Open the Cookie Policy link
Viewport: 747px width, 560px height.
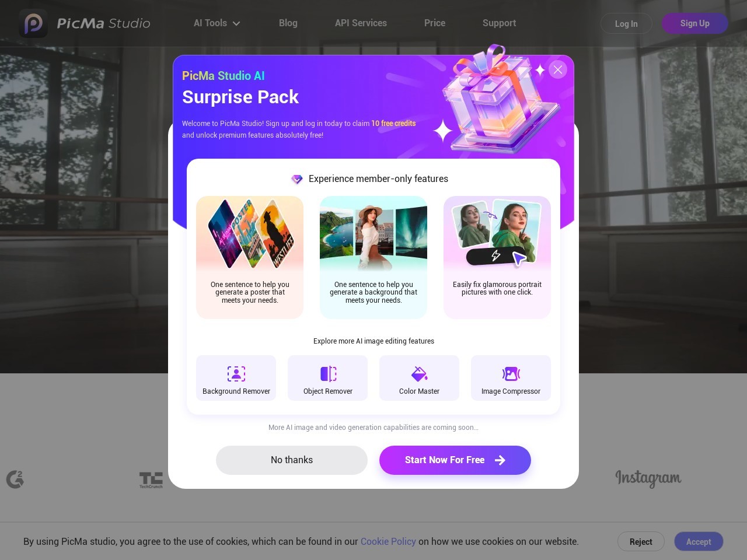point(388,541)
